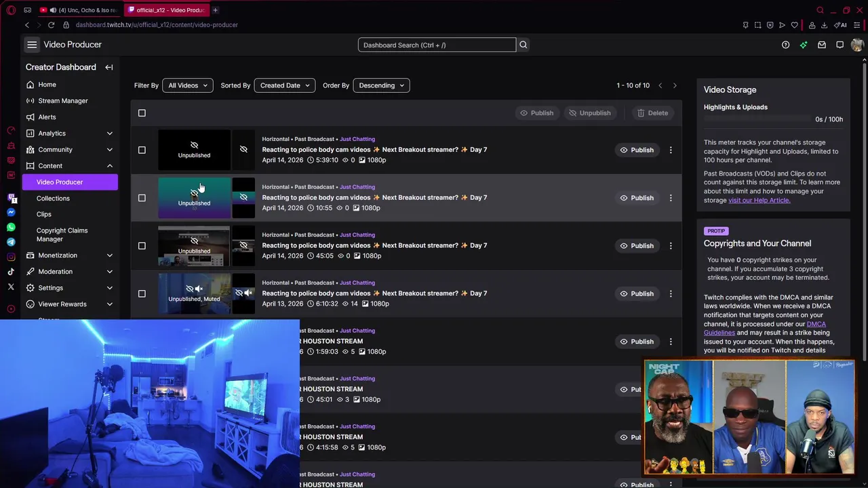Open a new browser tab
This screenshot has width=868, height=488.
[215, 10]
